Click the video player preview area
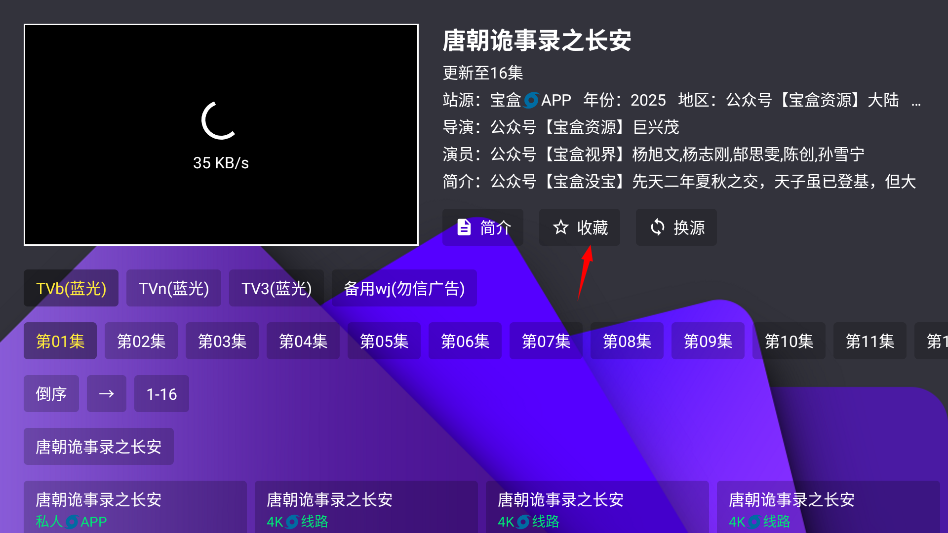 (221, 135)
